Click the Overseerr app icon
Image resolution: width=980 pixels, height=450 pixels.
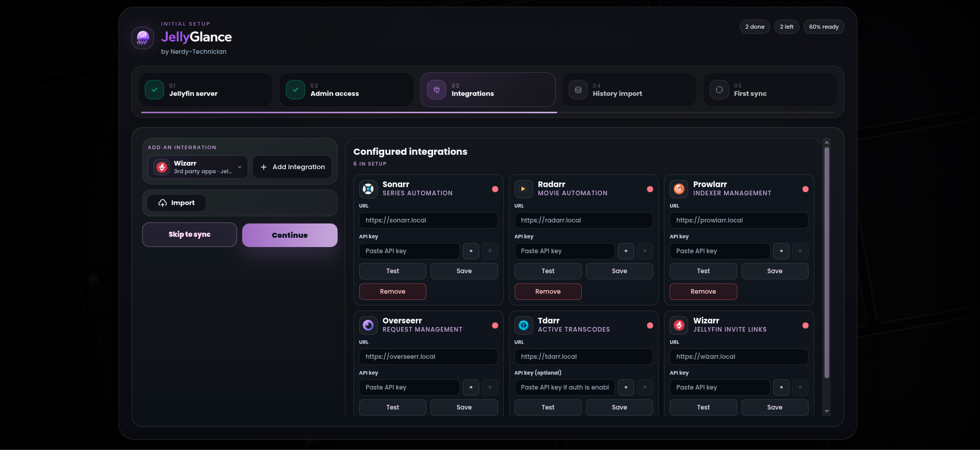tap(368, 325)
